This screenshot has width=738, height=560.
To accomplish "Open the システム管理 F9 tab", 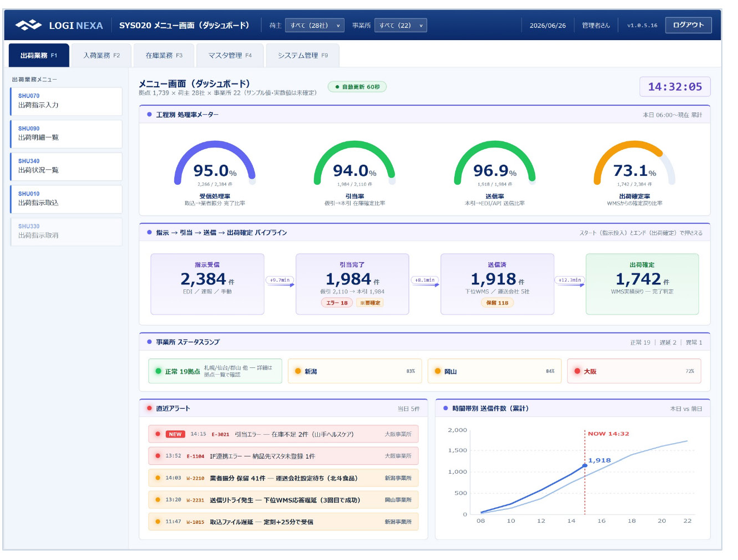I will 303,56.
